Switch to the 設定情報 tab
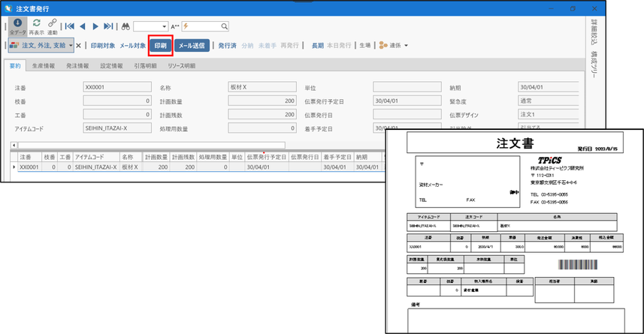 (x=112, y=65)
